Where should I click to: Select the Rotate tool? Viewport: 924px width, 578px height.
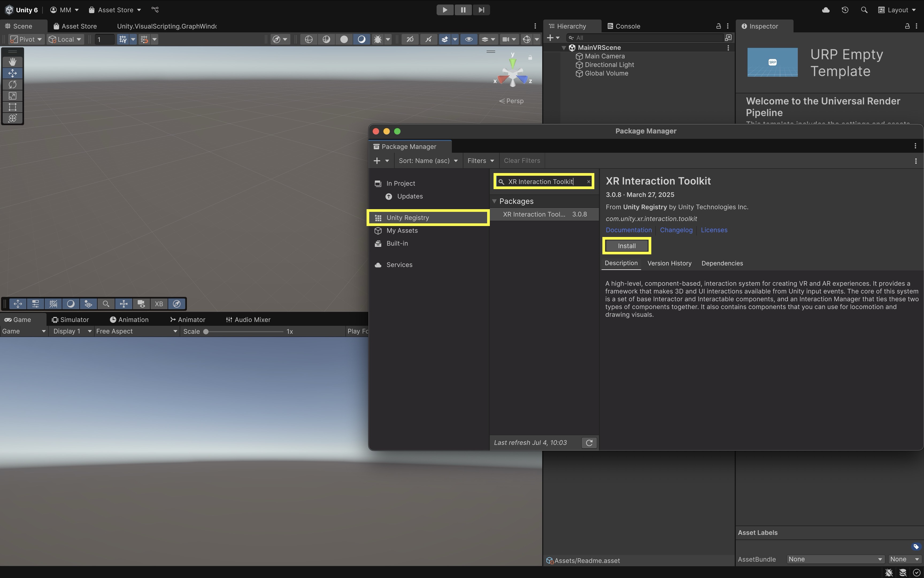[12, 84]
